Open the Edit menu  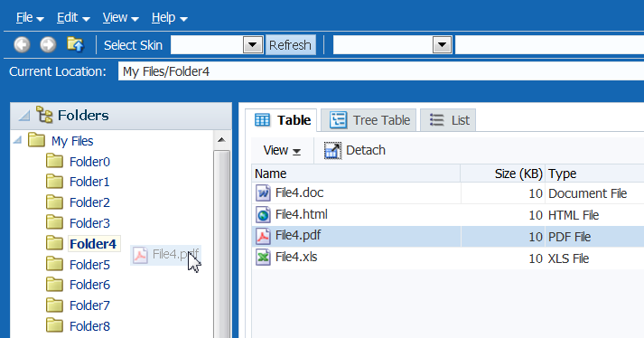(73, 18)
